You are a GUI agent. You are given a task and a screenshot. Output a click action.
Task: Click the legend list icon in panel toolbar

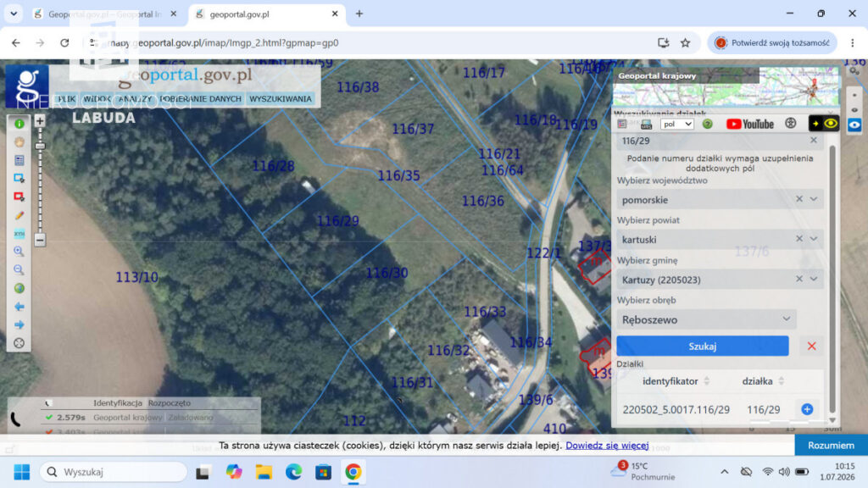622,124
